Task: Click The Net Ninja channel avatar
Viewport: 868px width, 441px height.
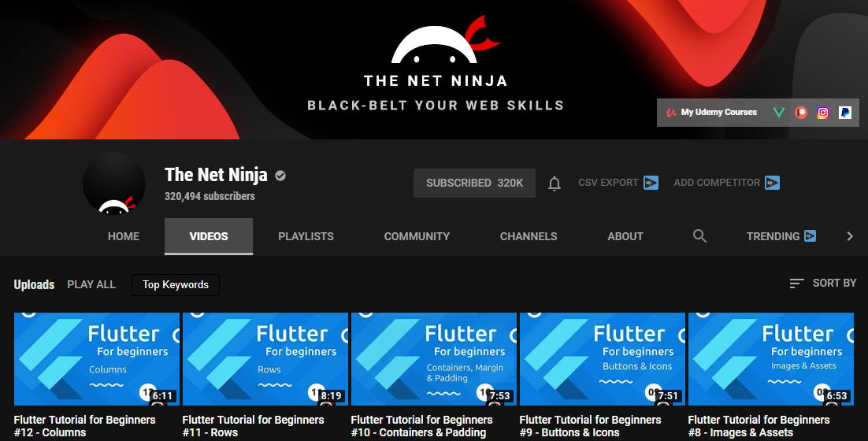Action: [114, 183]
